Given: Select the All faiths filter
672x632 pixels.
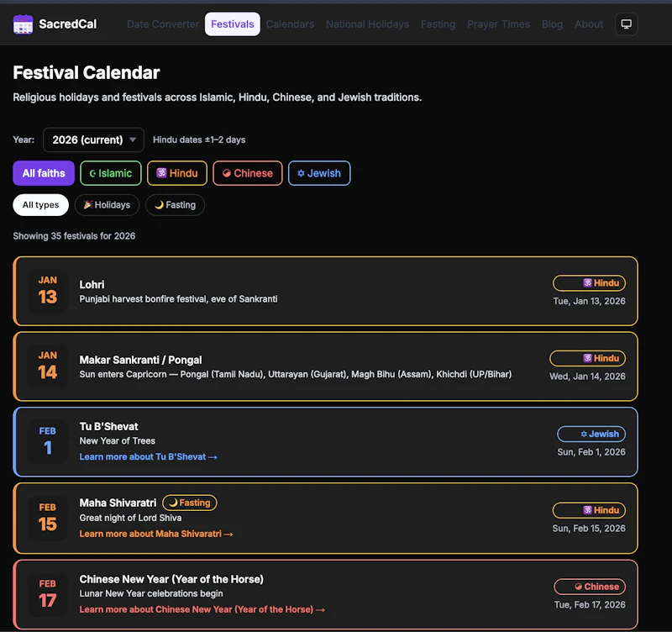Looking at the screenshot, I should pos(44,173).
